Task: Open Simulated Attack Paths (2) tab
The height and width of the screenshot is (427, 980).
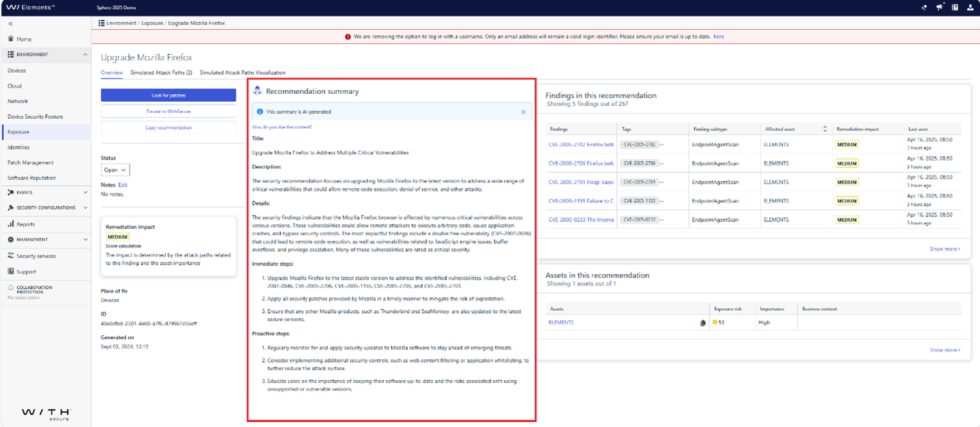Action: 162,73
